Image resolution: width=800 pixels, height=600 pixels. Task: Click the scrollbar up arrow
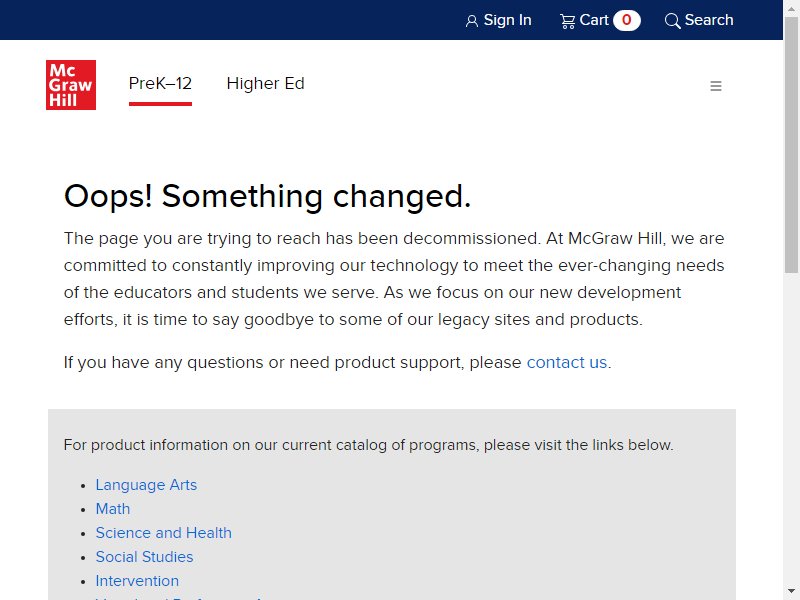[791, 8]
